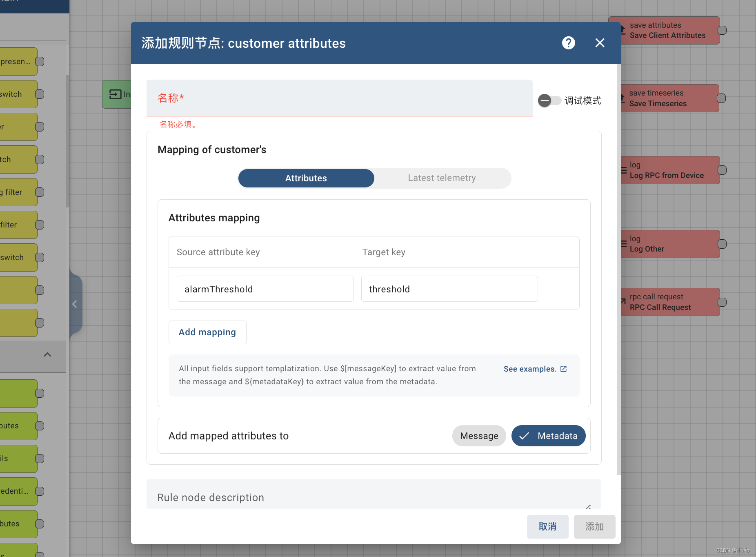Viewport: 756px width, 557px height.
Task: Click the threshold Target key field
Action: tap(449, 289)
